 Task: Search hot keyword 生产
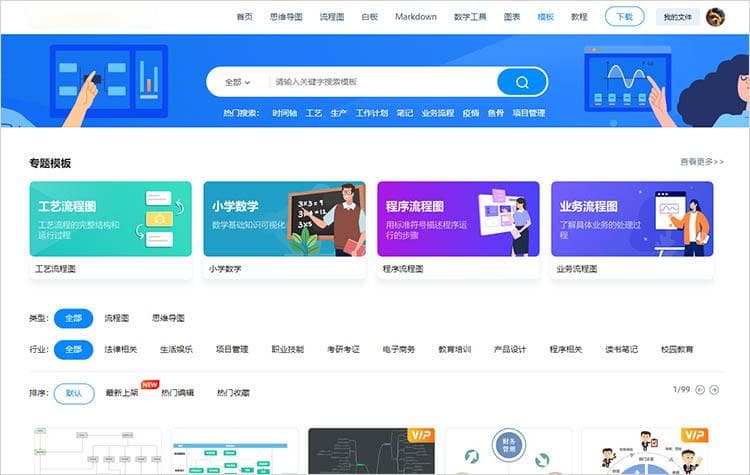tap(338, 113)
